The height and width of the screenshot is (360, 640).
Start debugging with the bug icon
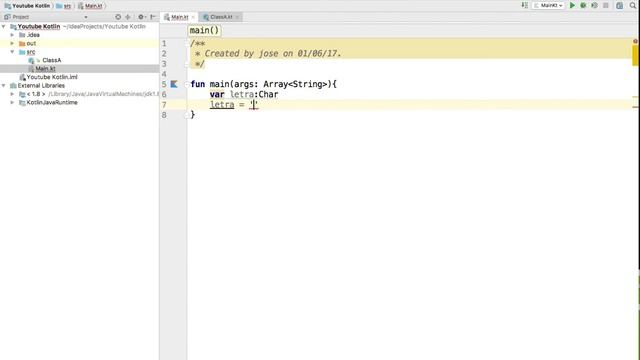pos(583,5)
